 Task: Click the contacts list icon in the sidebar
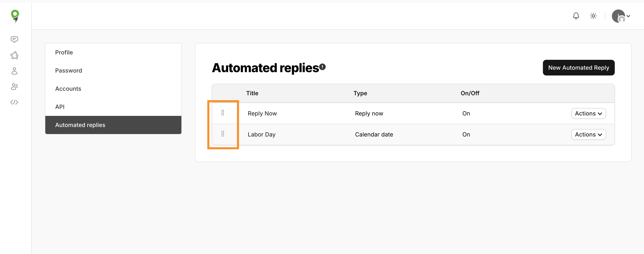point(14,86)
